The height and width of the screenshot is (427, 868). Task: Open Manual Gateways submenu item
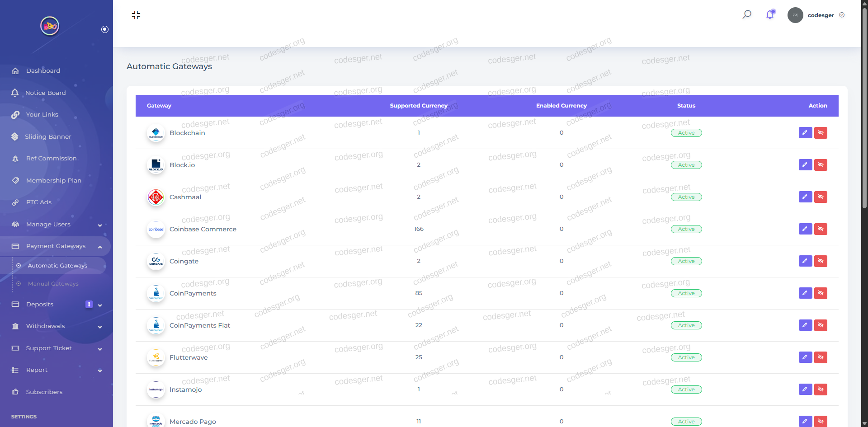point(53,284)
